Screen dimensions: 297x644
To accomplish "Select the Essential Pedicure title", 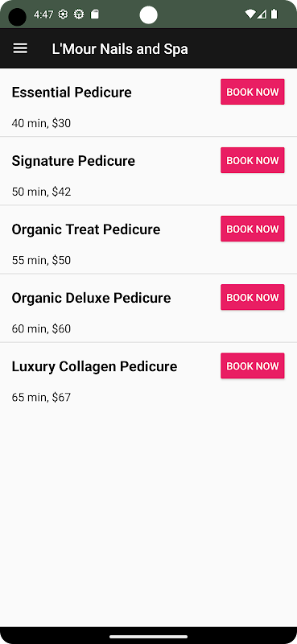I will tap(72, 93).
